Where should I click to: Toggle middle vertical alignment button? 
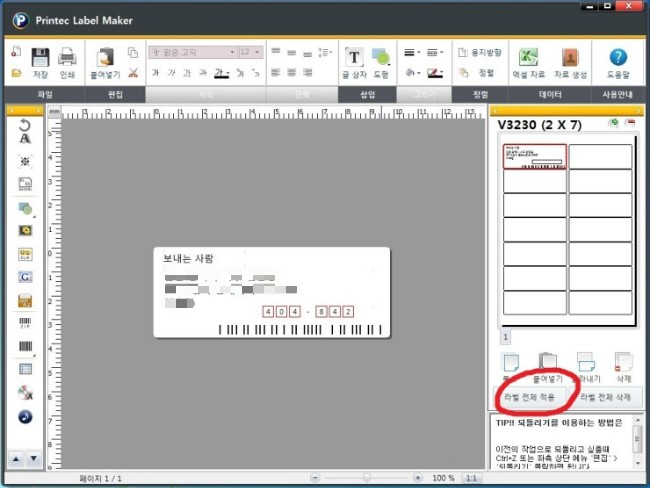291,52
